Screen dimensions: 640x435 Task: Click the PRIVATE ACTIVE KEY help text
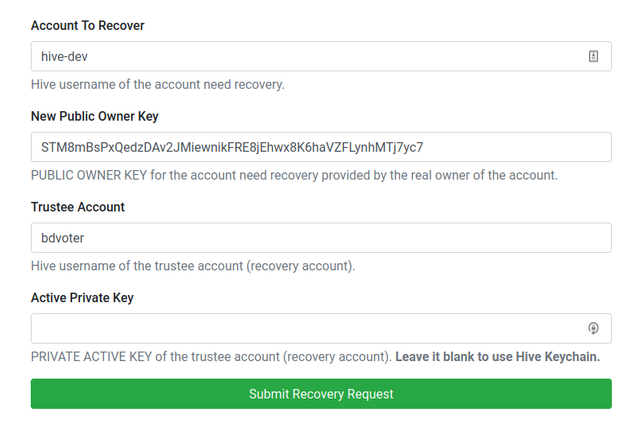coord(211,357)
